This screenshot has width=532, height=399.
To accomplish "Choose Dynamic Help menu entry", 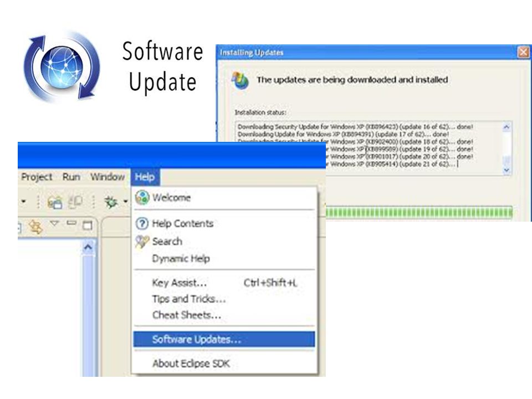I will click(x=224, y=259).
